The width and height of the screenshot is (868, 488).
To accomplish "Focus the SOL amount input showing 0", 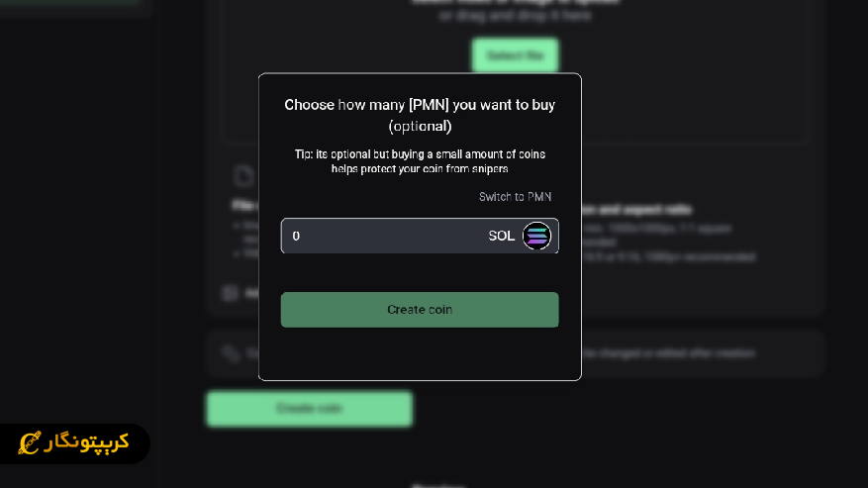I will pos(381,236).
